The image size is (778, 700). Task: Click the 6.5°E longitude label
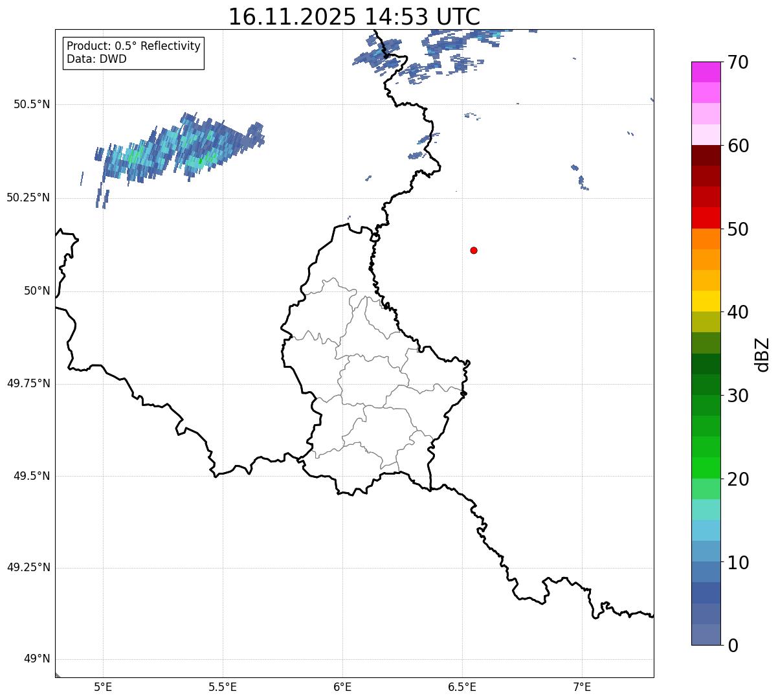pos(462,686)
